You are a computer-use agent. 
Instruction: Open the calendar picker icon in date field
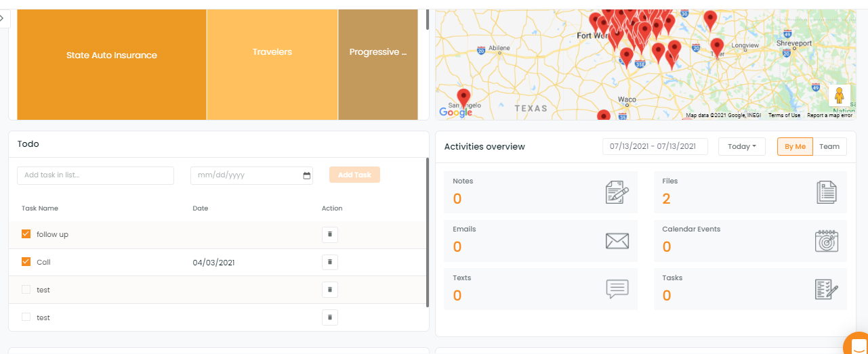(x=307, y=175)
